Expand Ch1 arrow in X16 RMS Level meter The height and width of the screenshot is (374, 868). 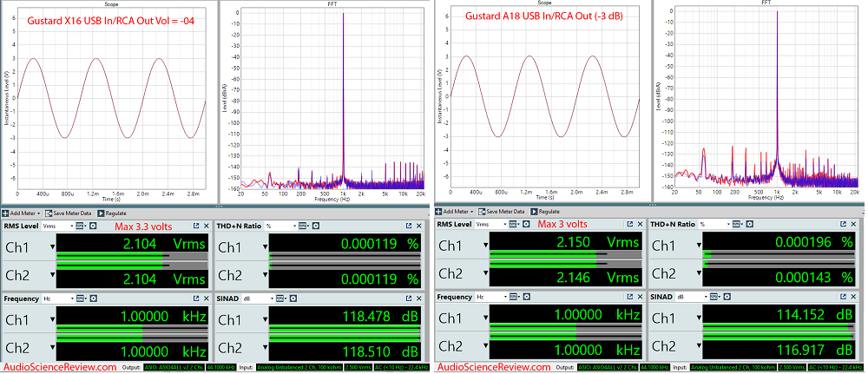(53, 246)
